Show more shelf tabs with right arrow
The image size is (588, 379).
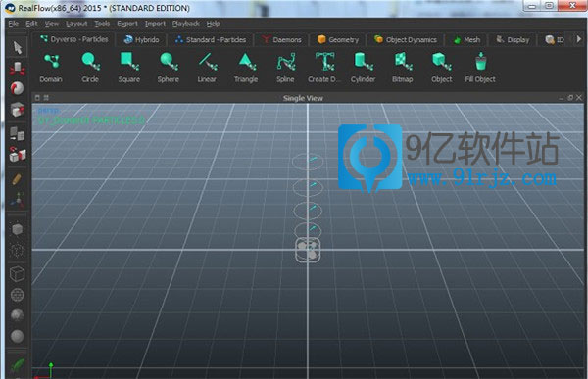pyautogui.click(x=578, y=39)
